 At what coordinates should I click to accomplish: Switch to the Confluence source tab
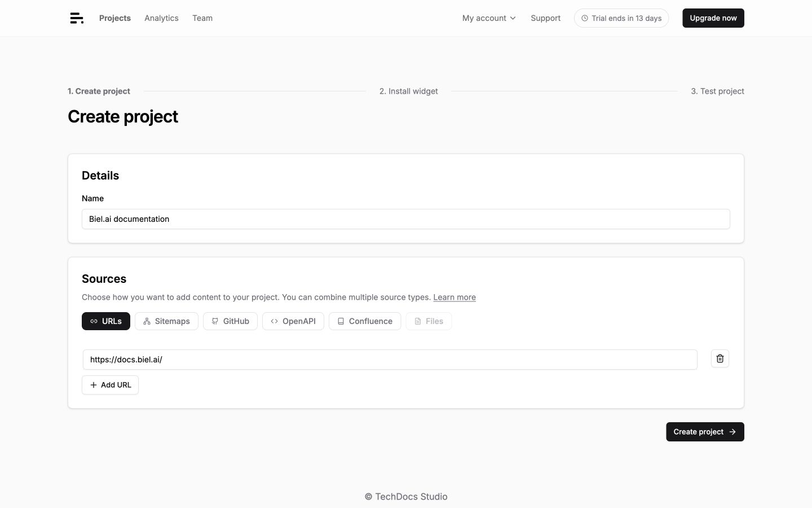365,321
